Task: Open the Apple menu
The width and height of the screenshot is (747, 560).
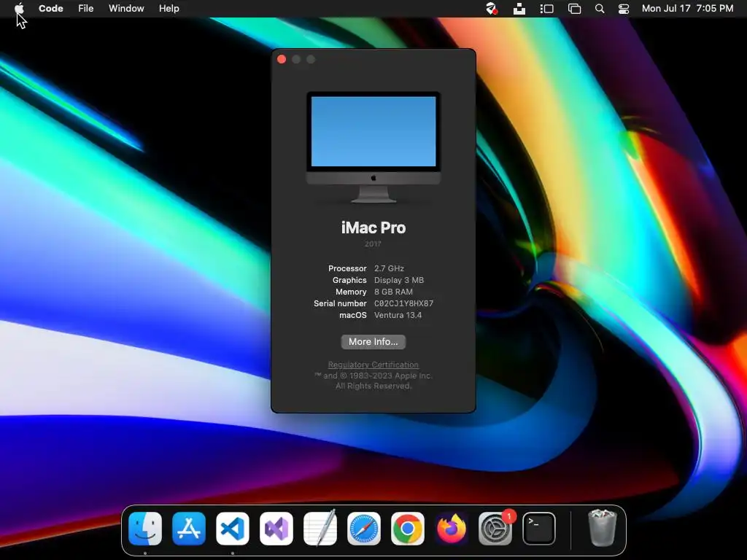Action: 19,8
